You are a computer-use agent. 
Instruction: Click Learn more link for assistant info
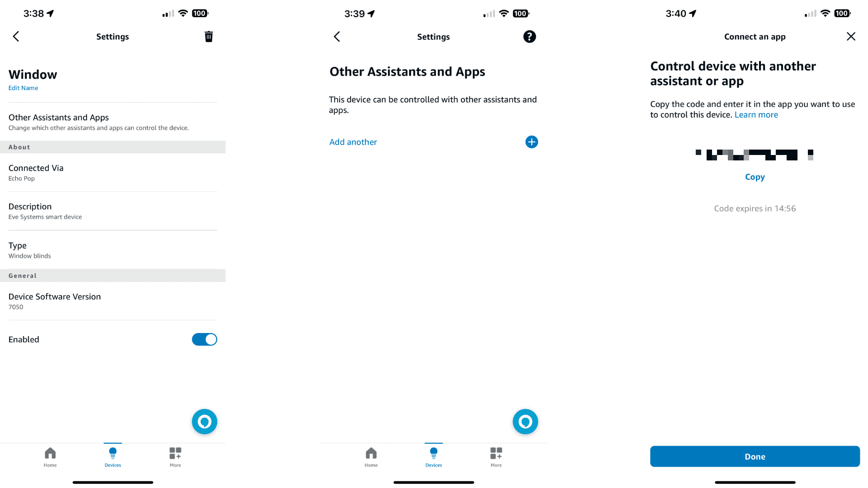[756, 114]
